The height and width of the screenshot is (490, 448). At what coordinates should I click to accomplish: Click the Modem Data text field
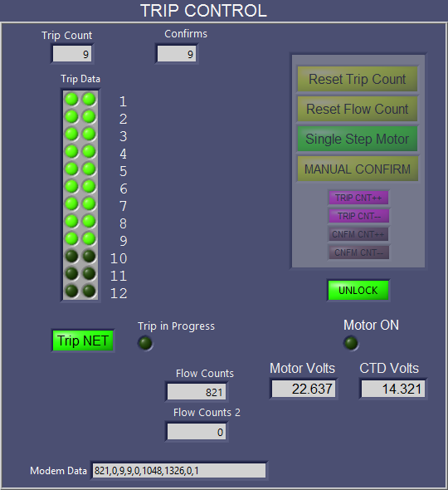[179, 470]
